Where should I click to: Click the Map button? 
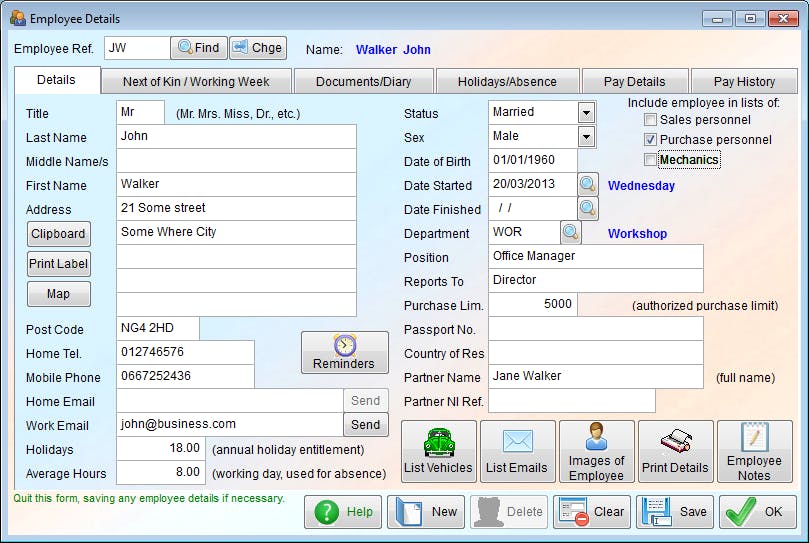58,294
